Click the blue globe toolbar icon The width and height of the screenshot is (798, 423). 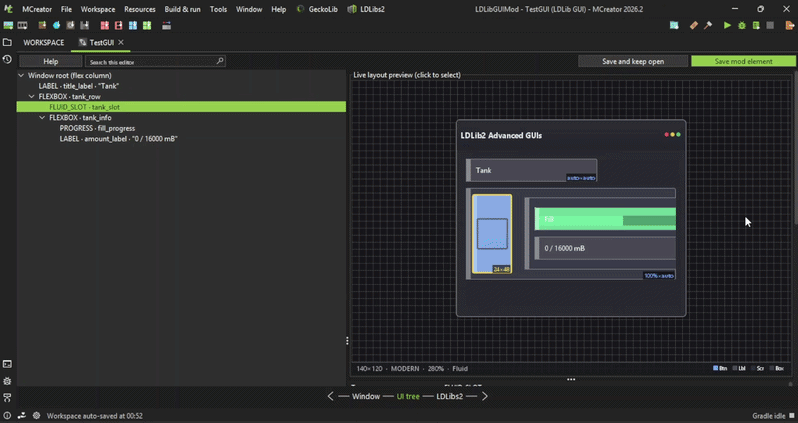point(56,25)
